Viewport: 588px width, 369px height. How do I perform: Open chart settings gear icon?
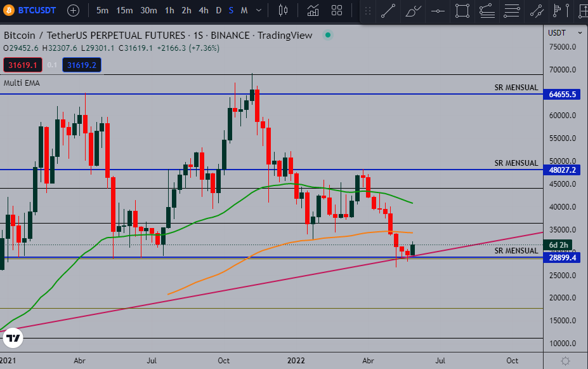[565, 361]
